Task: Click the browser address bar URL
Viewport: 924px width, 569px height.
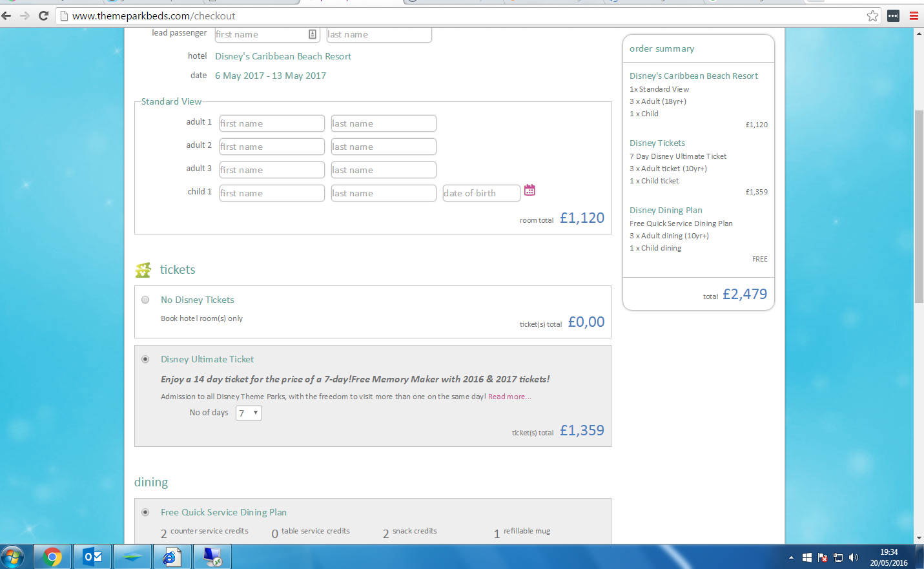Action: pyautogui.click(x=154, y=16)
